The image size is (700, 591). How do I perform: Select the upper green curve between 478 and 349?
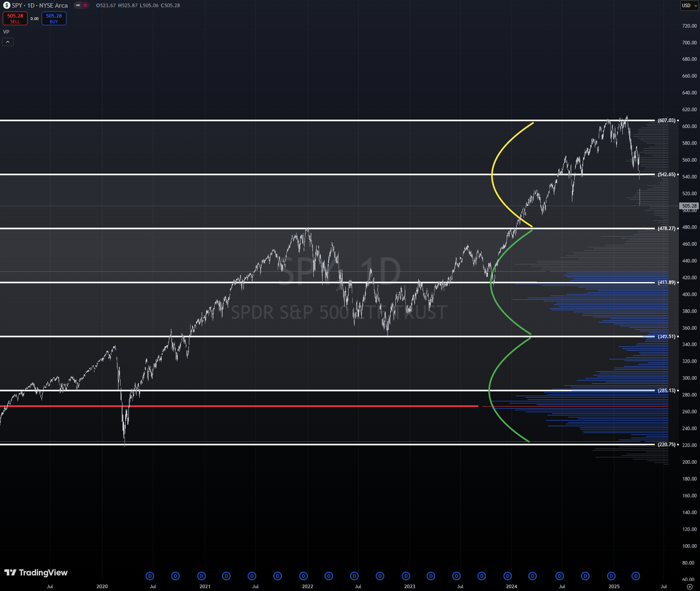[x=491, y=282]
